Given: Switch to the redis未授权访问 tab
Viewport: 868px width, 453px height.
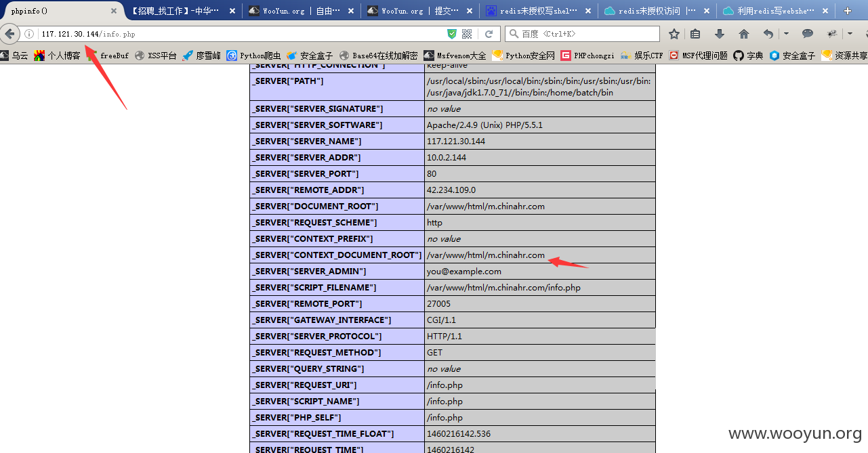Looking at the screenshot, I should click(657, 11).
